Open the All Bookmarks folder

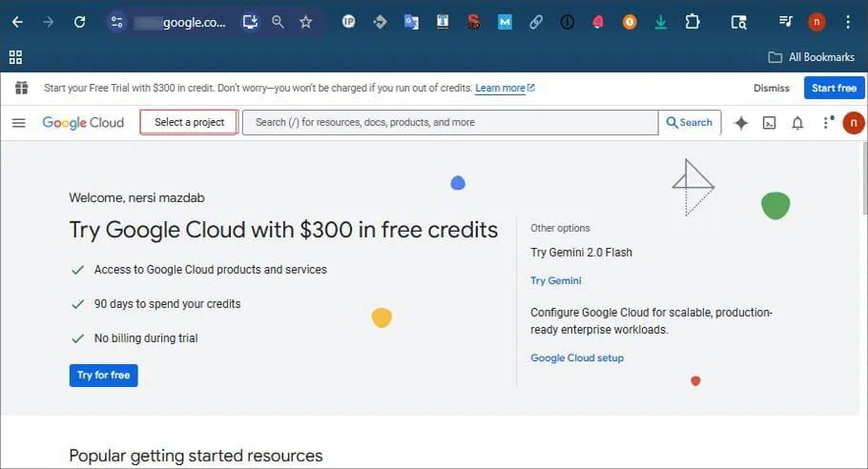(x=811, y=57)
